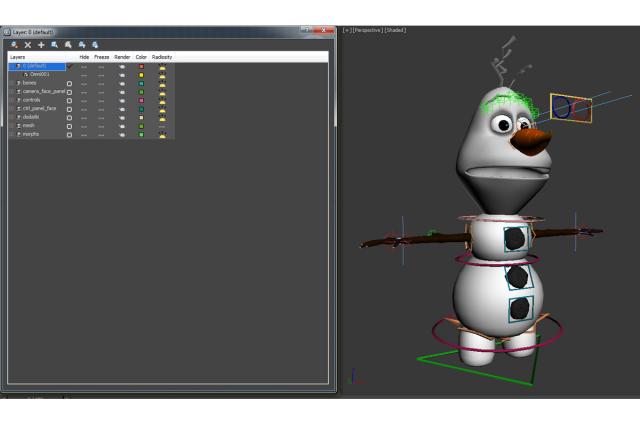The height and width of the screenshot is (424, 640).
Task: Toggle render teapot for morphs layer
Action: click(x=122, y=135)
